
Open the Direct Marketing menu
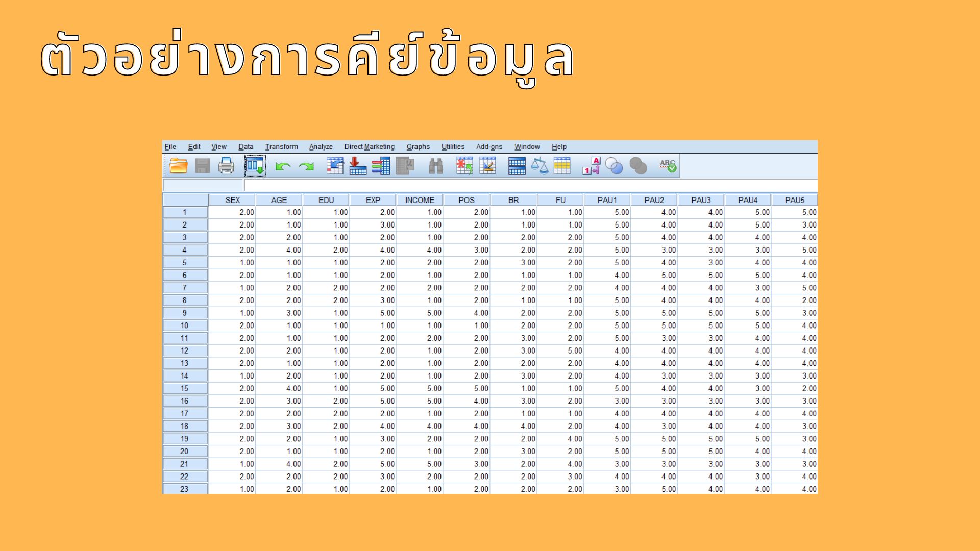pos(370,147)
